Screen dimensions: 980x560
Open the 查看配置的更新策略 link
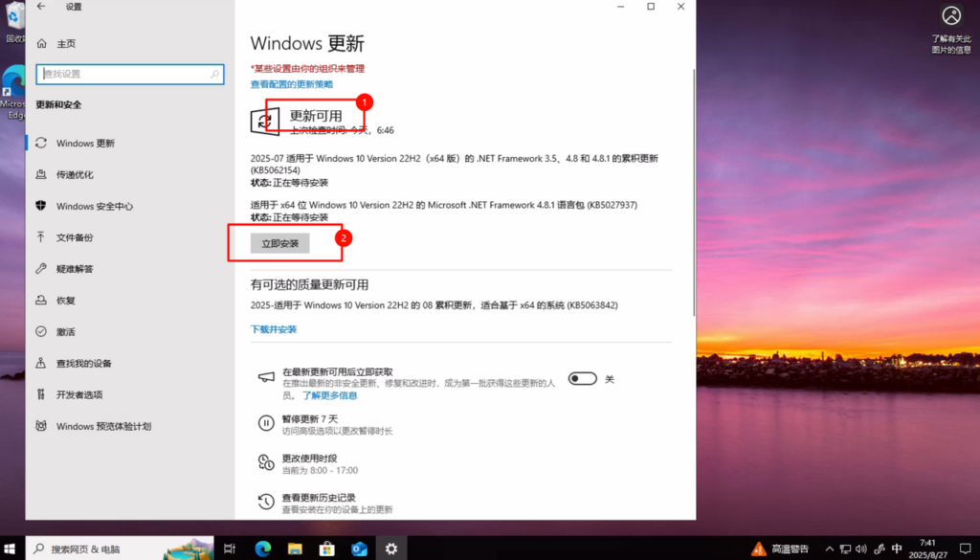pos(292,84)
